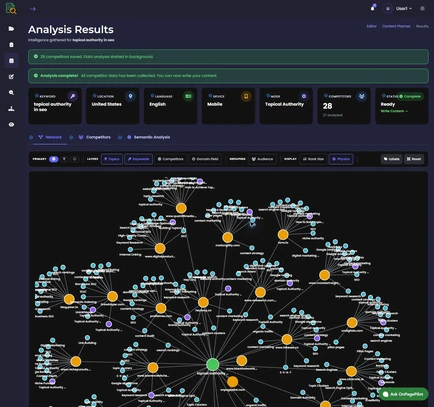This screenshot has height=407, width=434.
Task: Expand the sidebar with the arrow icon
Action: (x=33, y=9)
